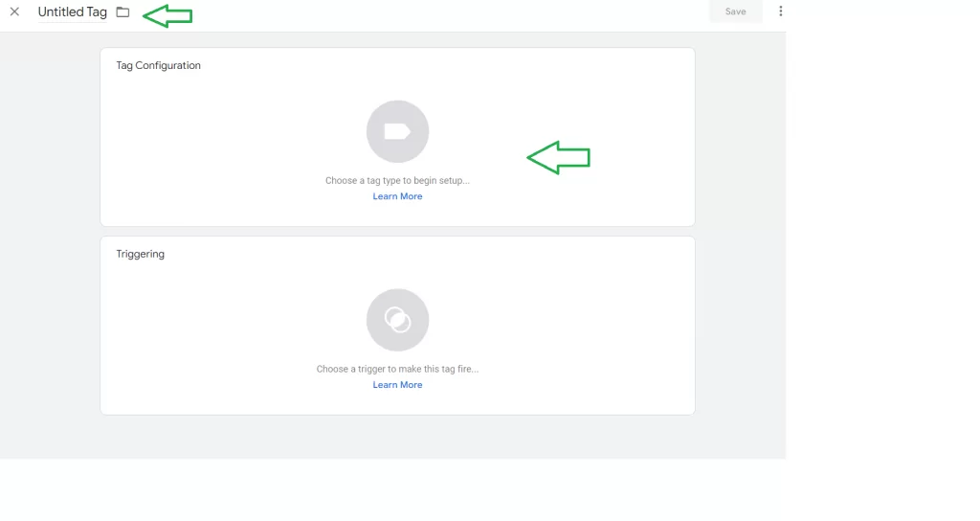Open the three-dot more actions menu
The image size is (980, 521).
coord(780,11)
